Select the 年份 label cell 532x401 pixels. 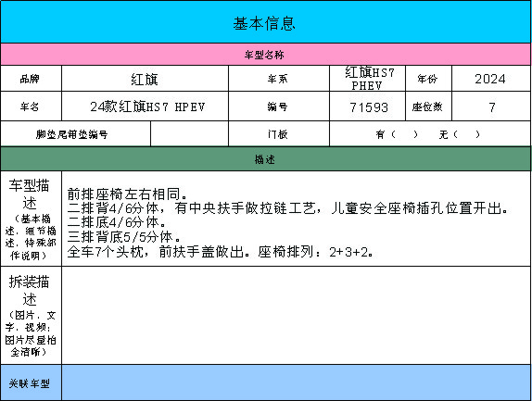coord(428,79)
